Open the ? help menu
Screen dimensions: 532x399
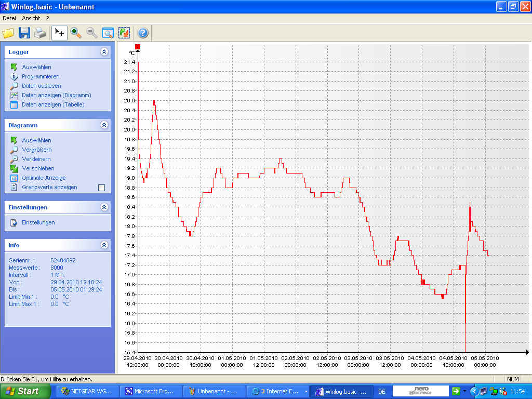pyautogui.click(x=47, y=18)
